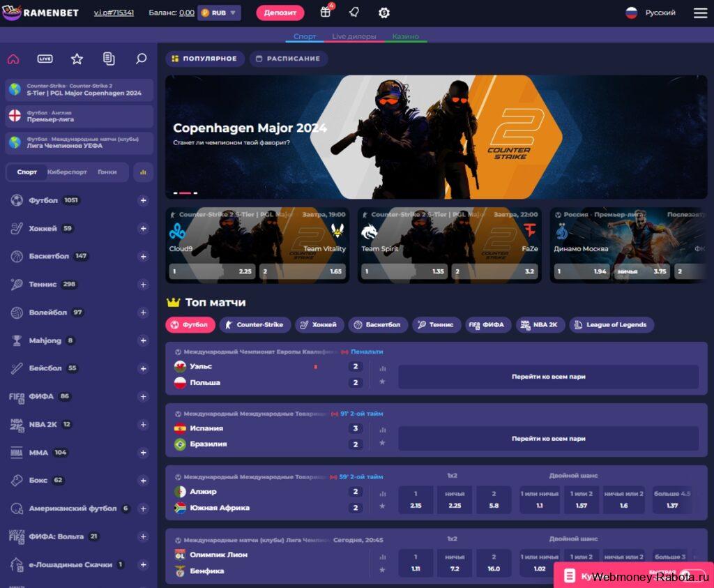
Task: Expand the Баскетбол sport category
Action: [143, 257]
